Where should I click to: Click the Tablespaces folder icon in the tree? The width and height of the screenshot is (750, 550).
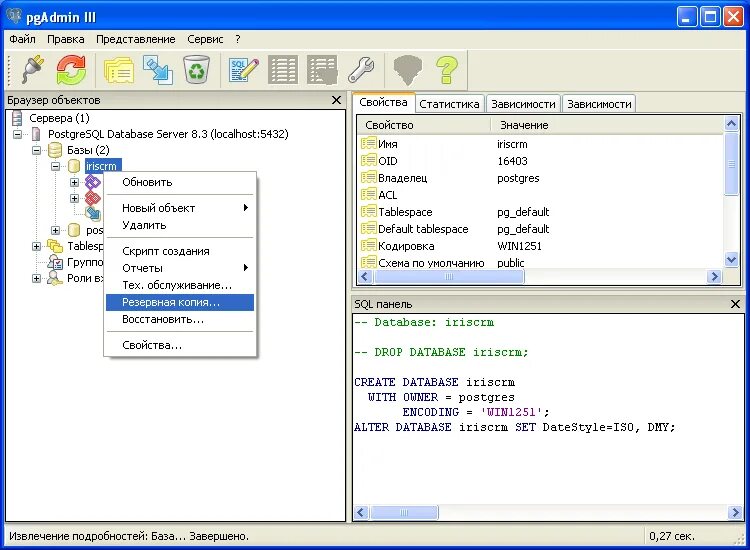55,246
